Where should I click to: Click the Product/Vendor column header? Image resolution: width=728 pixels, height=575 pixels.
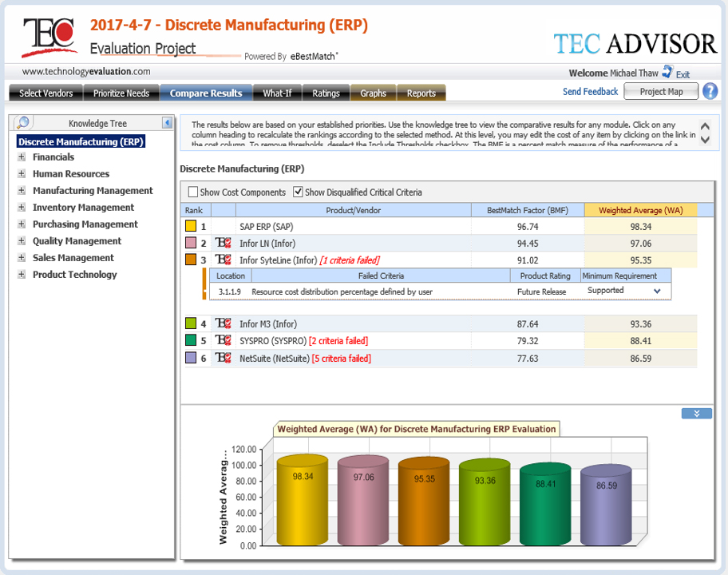click(354, 210)
